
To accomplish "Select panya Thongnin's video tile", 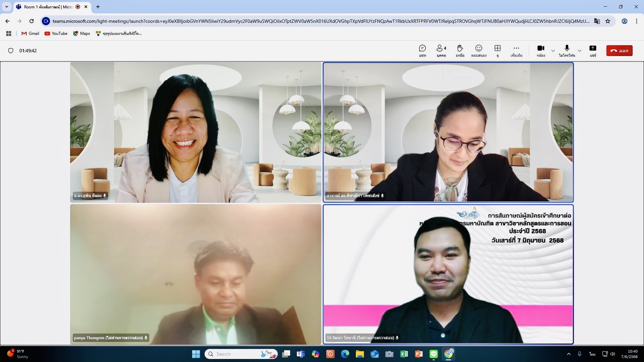I will [x=196, y=274].
